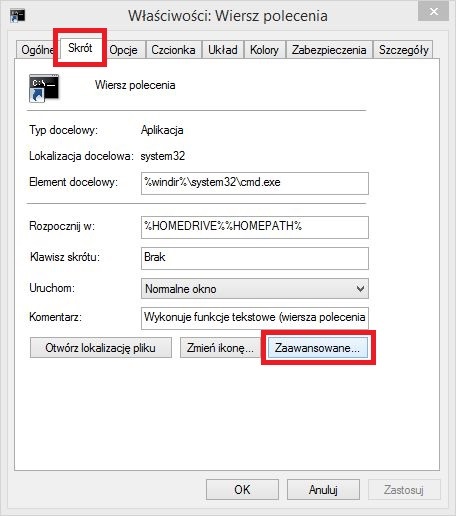Click Otwórz lokalizację pliku button
Viewport: 456px width, 516px height.
(101, 348)
